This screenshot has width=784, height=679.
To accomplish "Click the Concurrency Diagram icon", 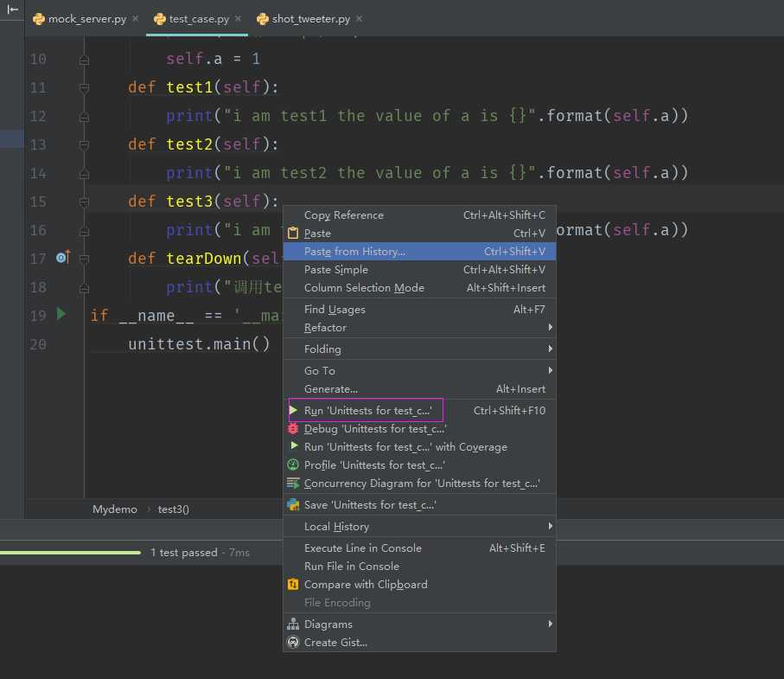I will coord(293,484).
